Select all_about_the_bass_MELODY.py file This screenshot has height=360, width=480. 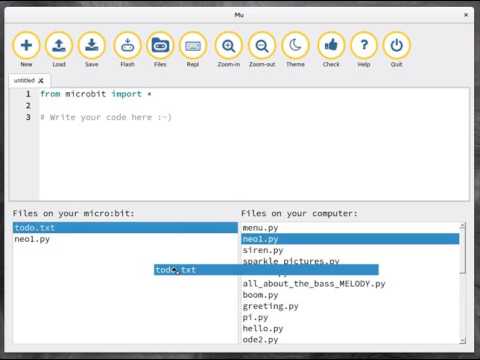point(350,284)
